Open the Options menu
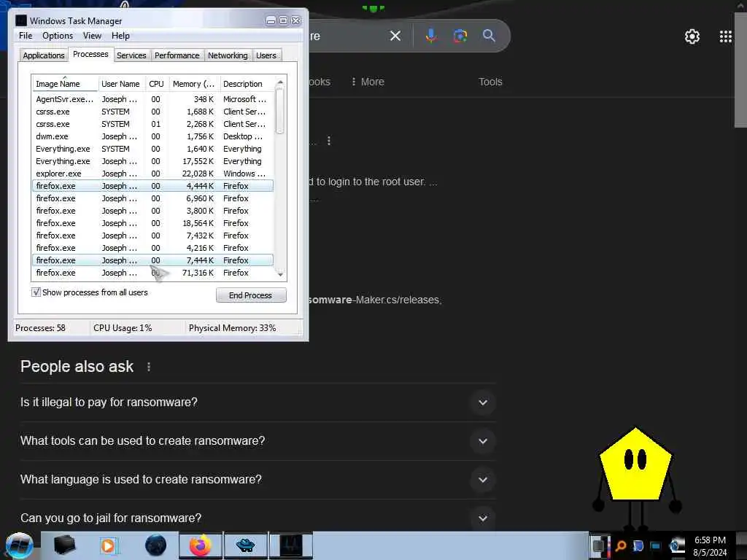The image size is (747, 560). (58, 36)
